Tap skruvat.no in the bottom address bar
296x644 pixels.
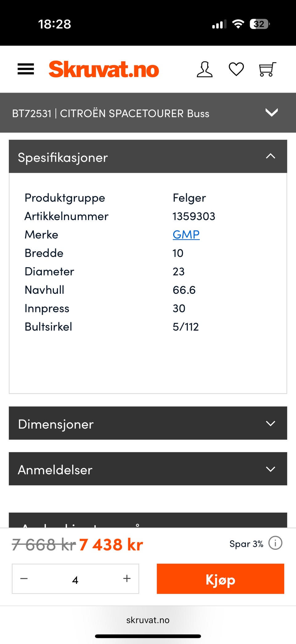[148, 620]
